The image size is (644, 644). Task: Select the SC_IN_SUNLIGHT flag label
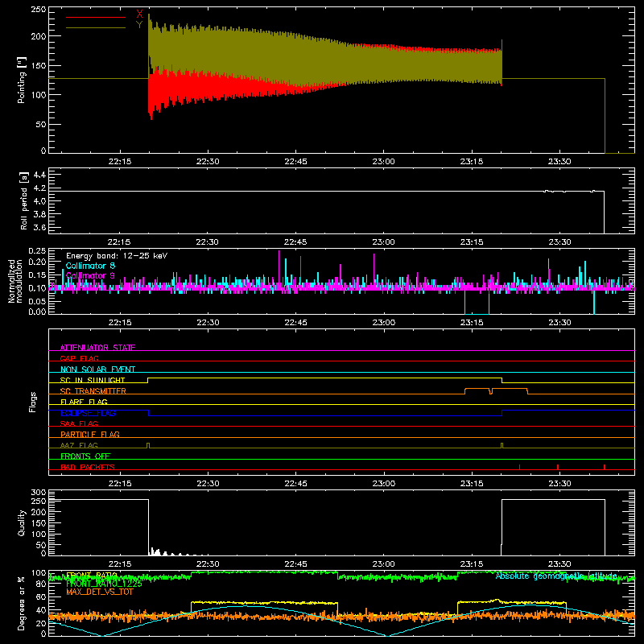tap(93, 380)
